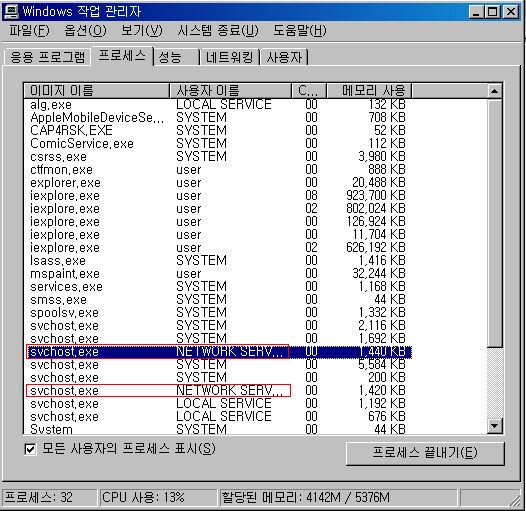Select the 프로세스 tab
526x511 pixels.
(122, 56)
